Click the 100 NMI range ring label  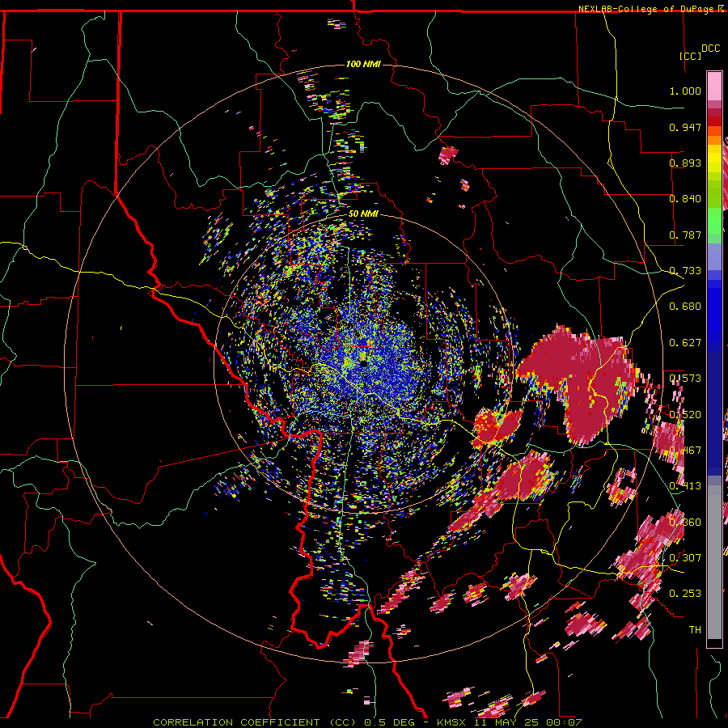(363, 64)
